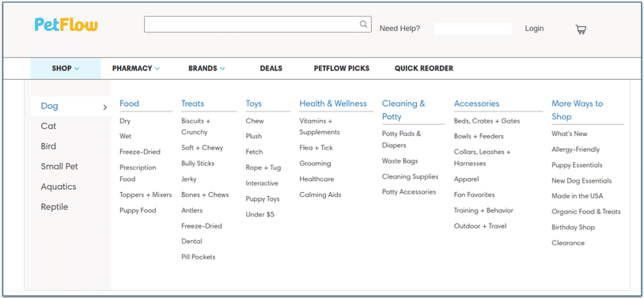Open Training + Behavior link
This screenshot has height=298, width=644.
point(483,210)
